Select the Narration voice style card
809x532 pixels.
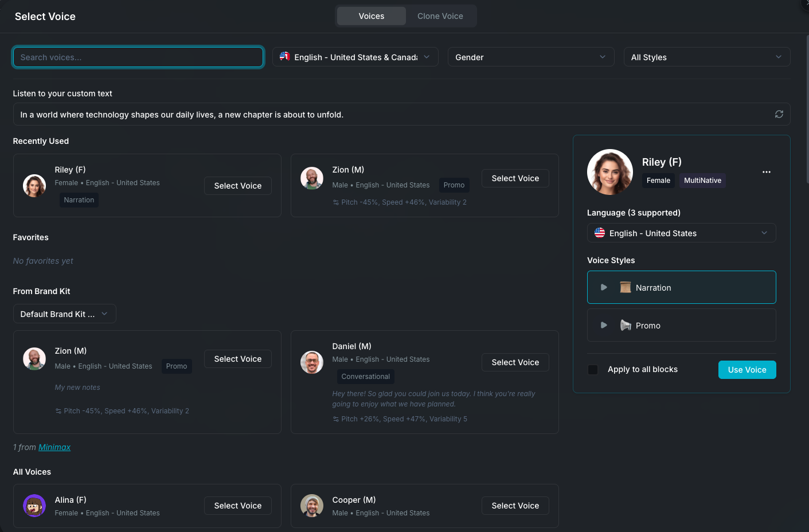coord(681,287)
